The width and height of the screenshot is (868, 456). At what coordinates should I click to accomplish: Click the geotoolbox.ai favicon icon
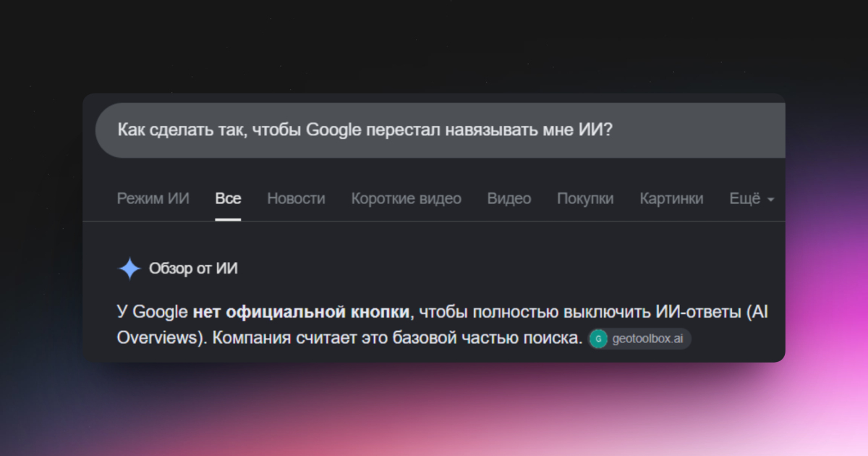click(598, 339)
